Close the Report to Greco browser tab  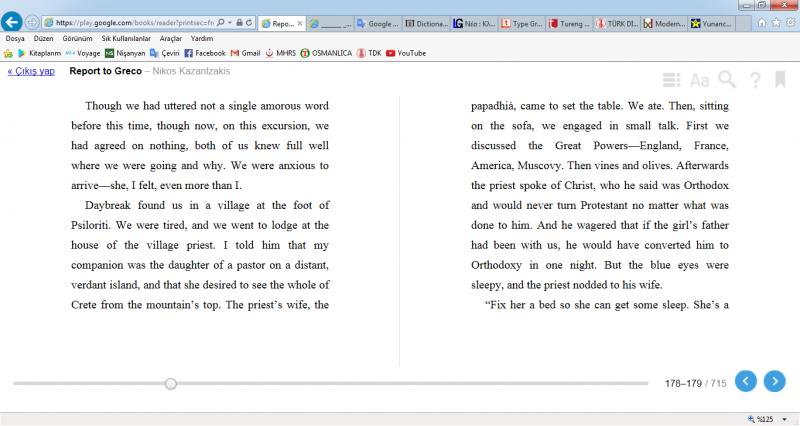pos(299,23)
